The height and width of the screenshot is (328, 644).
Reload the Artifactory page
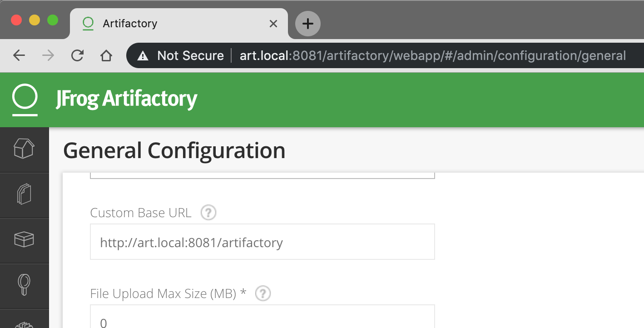77,55
